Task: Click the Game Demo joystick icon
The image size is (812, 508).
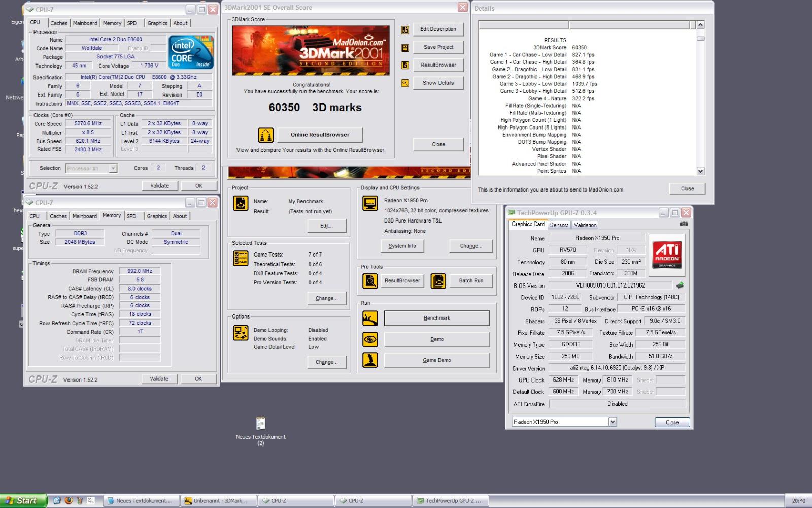Action: click(370, 360)
